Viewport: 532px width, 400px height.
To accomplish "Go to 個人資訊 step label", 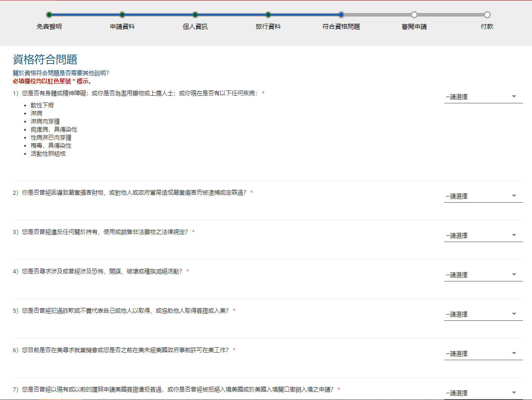I will click(x=195, y=27).
